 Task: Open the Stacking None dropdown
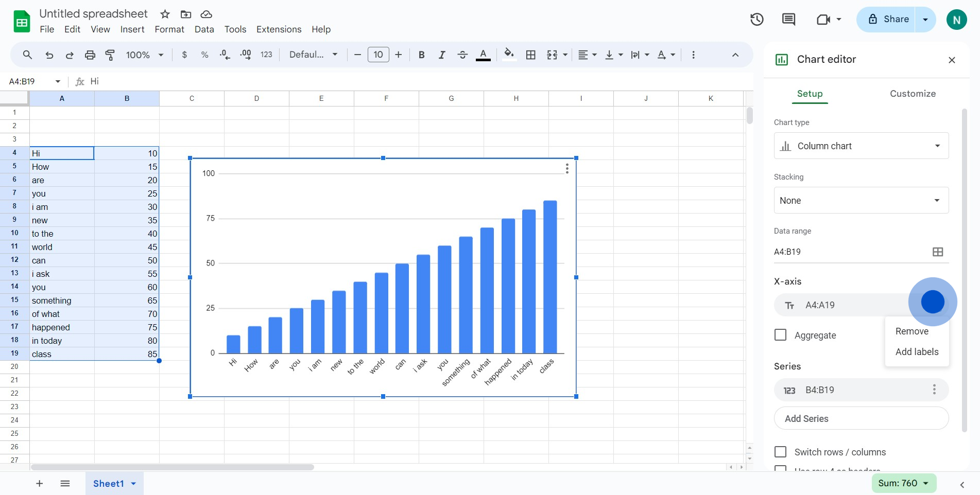tap(861, 201)
